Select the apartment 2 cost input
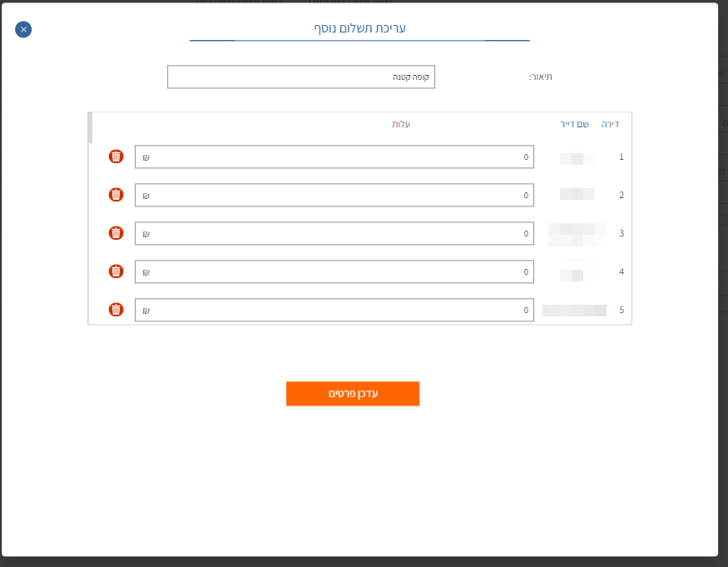728x567 pixels. pyautogui.click(x=334, y=195)
